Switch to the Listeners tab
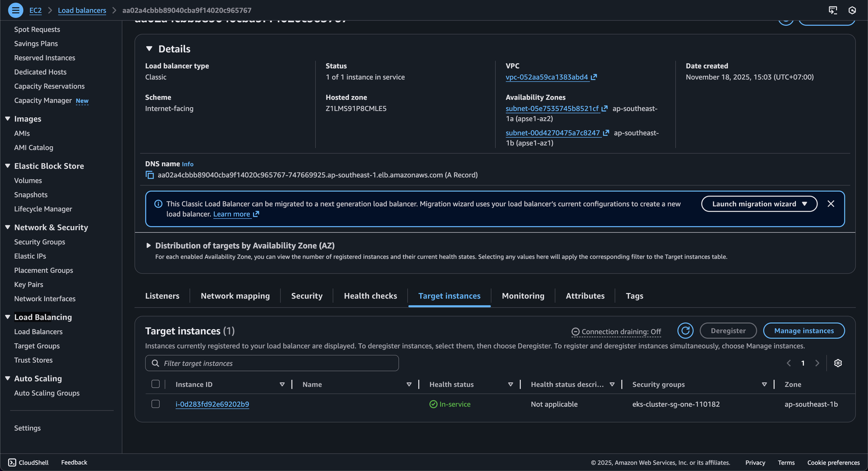 pos(162,296)
